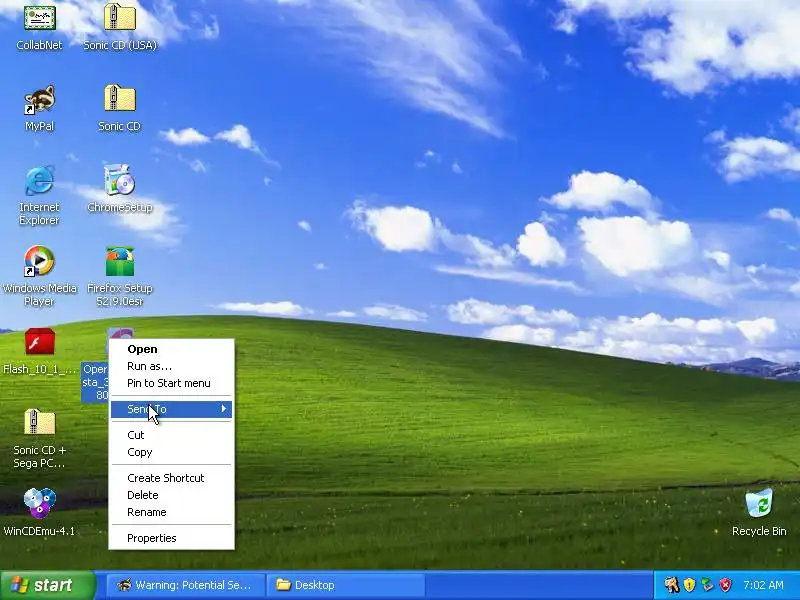Image resolution: width=800 pixels, height=600 pixels.
Task: Choose Copy from the context menu
Action: click(171, 452)
